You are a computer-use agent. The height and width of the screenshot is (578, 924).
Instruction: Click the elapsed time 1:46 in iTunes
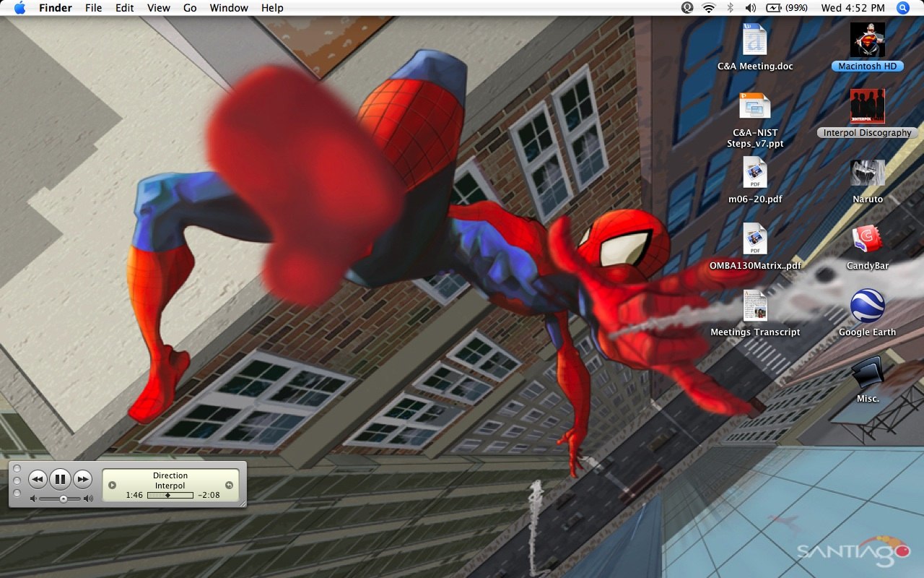tap(134, 496)
